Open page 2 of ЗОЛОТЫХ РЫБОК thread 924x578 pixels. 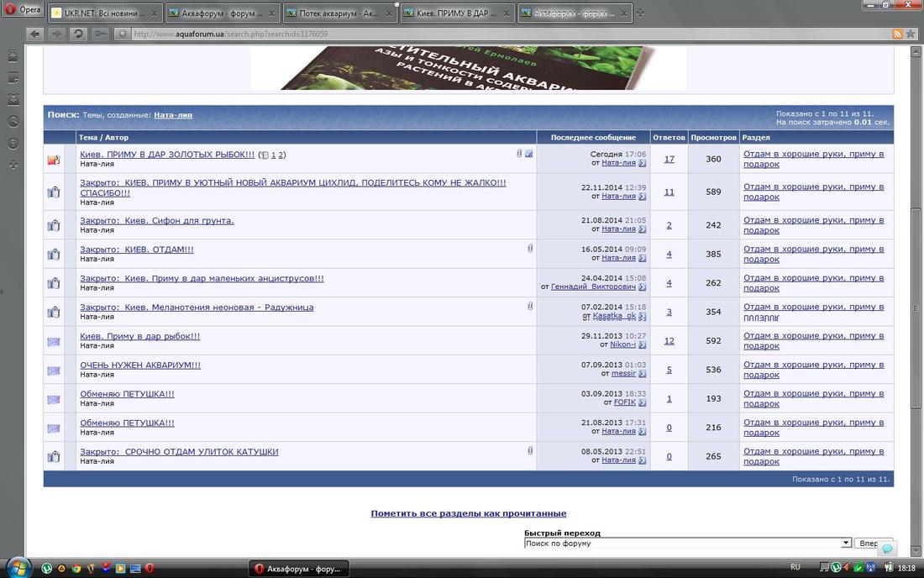(x=281, y=155)
